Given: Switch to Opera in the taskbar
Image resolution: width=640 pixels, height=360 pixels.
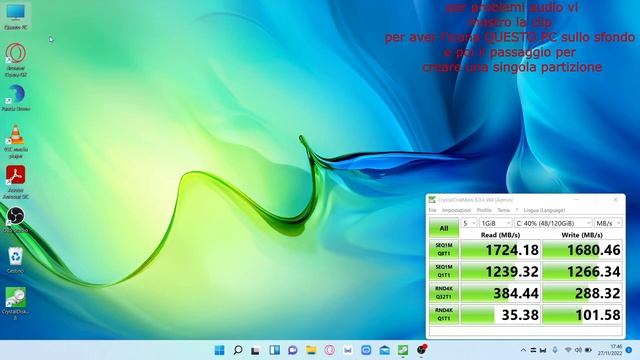Looking at the screenshot, I should click(x=329, y=350).
